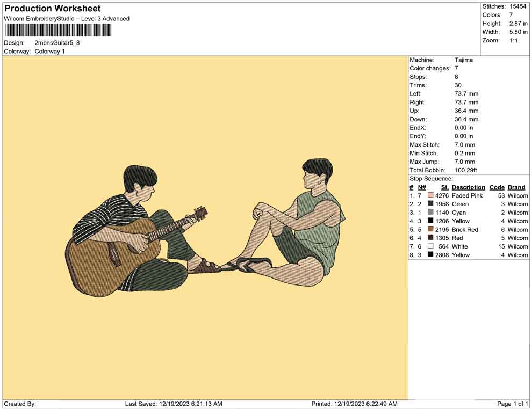
Task: Click the Created By label
Action: point(20,404)
